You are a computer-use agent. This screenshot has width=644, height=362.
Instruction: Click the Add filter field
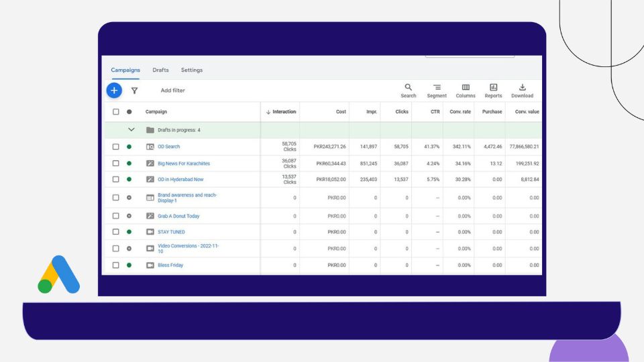pos(172,90)
